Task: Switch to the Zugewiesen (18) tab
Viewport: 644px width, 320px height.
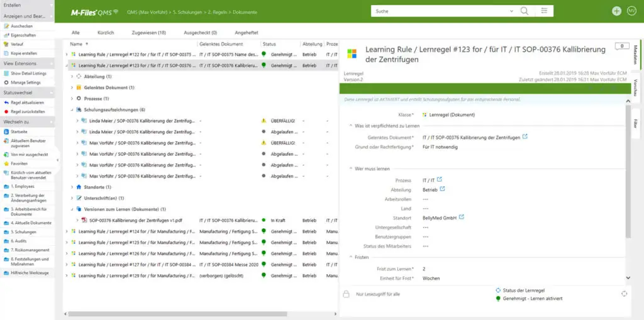Action: 148,33
